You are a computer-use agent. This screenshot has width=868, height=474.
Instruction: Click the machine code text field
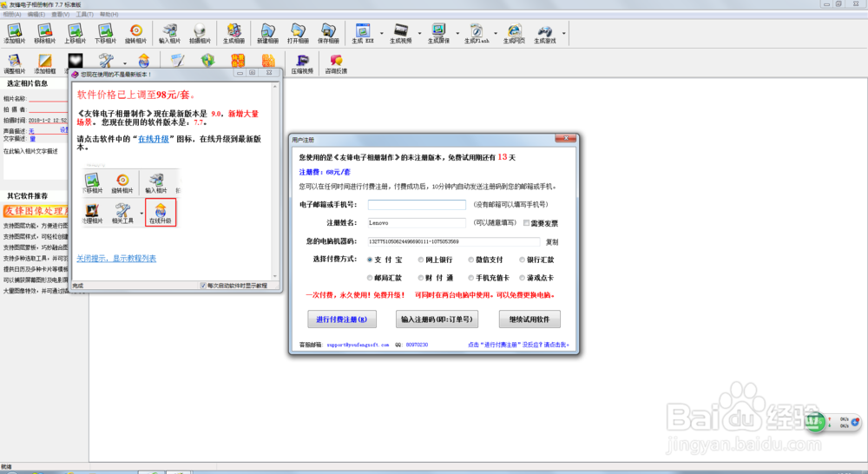point(454,241)
